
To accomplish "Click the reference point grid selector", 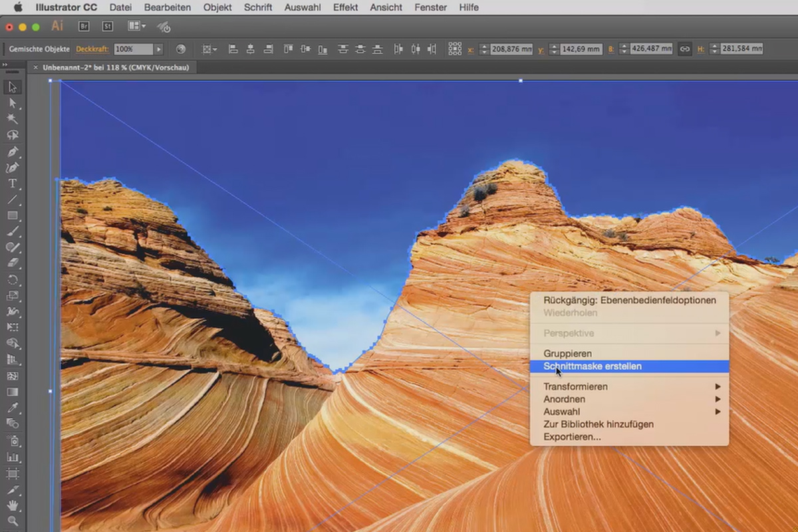I will click(455, 49).
